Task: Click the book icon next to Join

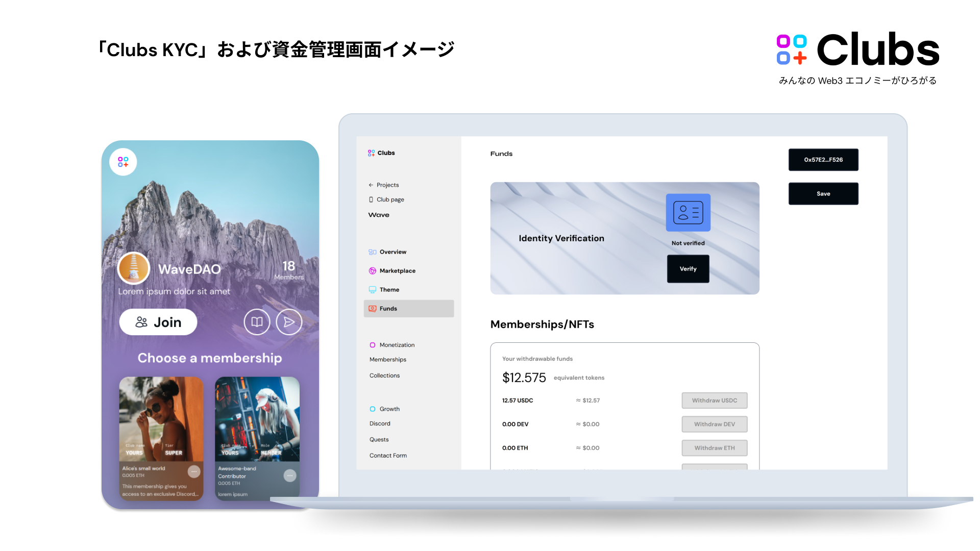Action: pos(257,322)
